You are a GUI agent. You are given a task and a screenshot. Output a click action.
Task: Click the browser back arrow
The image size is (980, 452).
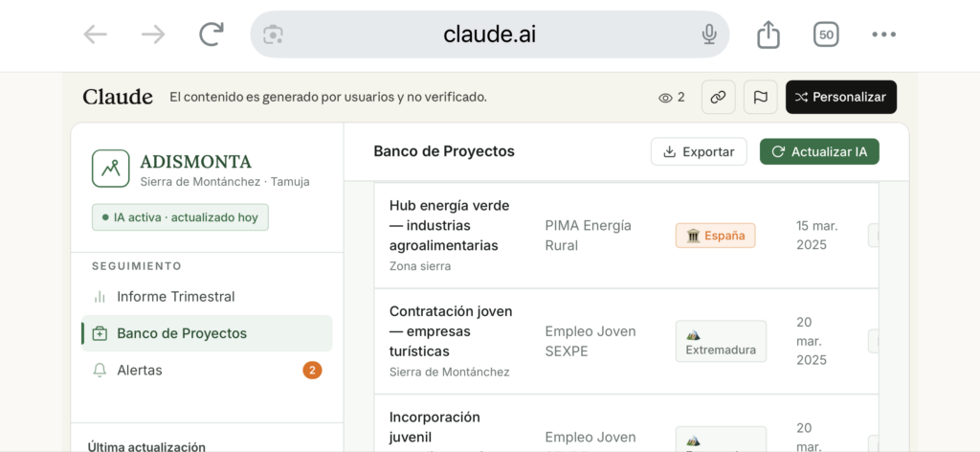click(96, 34)
